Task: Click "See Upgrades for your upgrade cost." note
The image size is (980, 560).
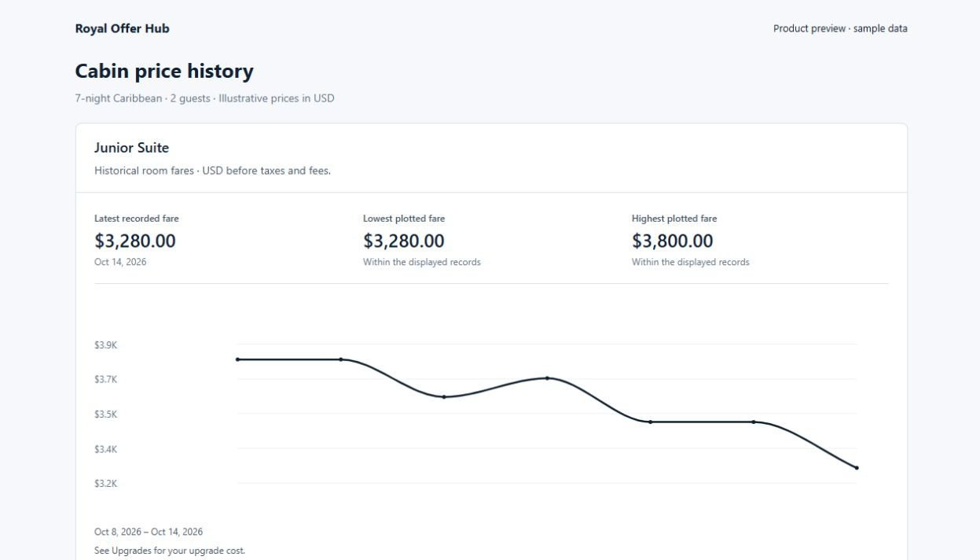Action: [170, 551]
